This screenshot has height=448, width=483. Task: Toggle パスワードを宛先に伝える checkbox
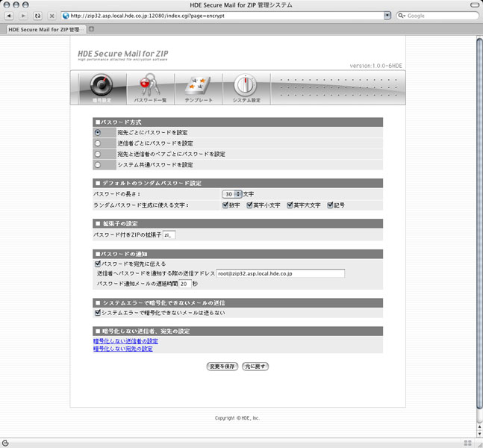[98, 264]
